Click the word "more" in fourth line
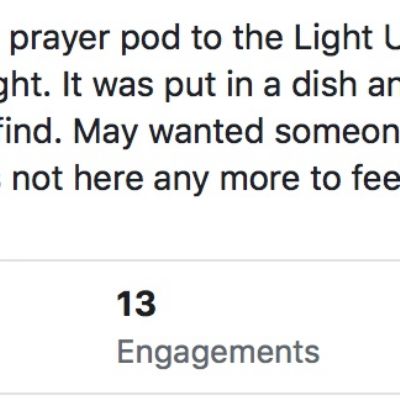 tap(260, 181)
